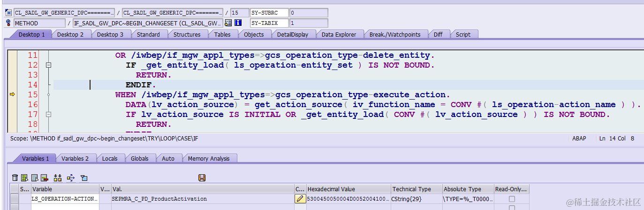Screen dimensions: 644x210
Task: Click the orange save icon above variables table
Action: coord(202,178)
